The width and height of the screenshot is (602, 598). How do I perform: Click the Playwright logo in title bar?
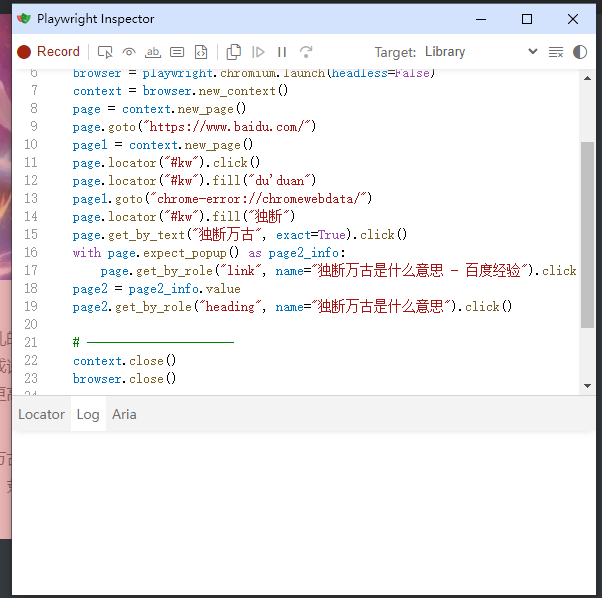point(24,18)
